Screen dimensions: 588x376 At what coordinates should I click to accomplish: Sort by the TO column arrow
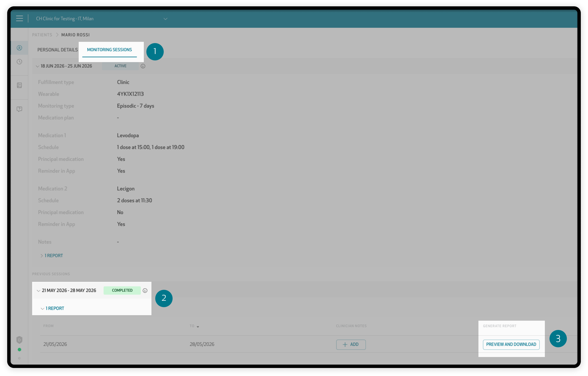tap(198, 327)
